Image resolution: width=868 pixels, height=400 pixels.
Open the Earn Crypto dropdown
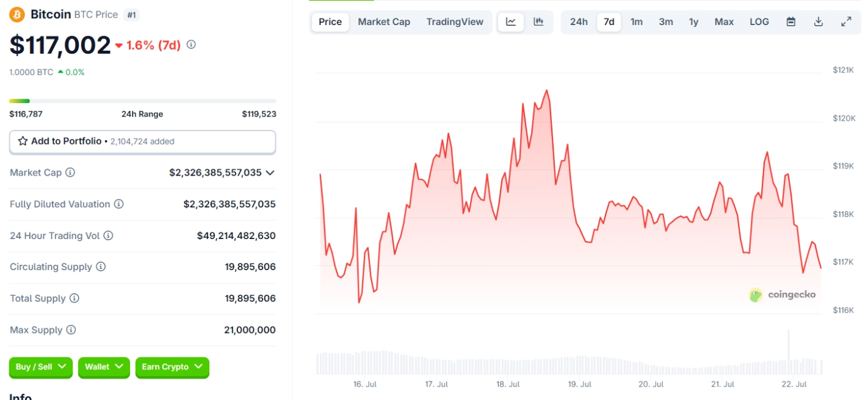pyautogui.click(x=172, y=367)
